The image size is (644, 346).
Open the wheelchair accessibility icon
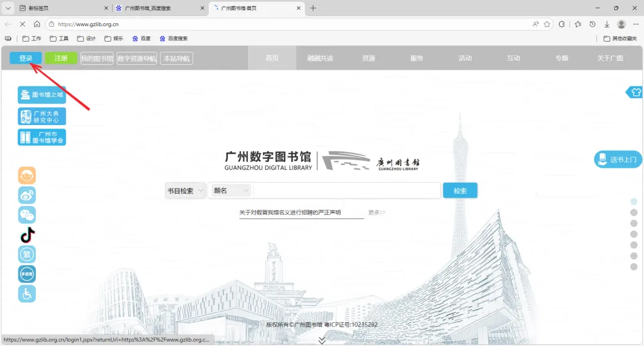point(27,294)
